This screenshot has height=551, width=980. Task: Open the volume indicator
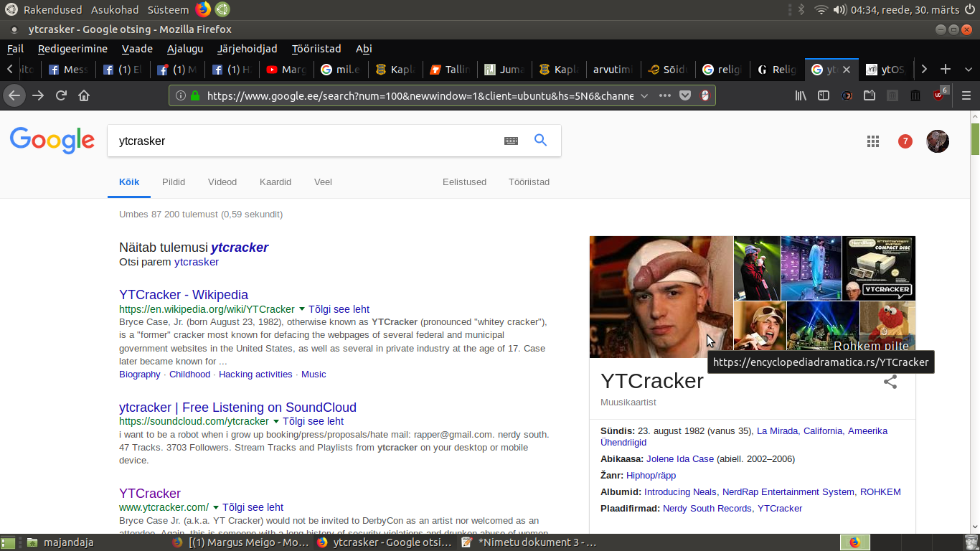[839, 9]
